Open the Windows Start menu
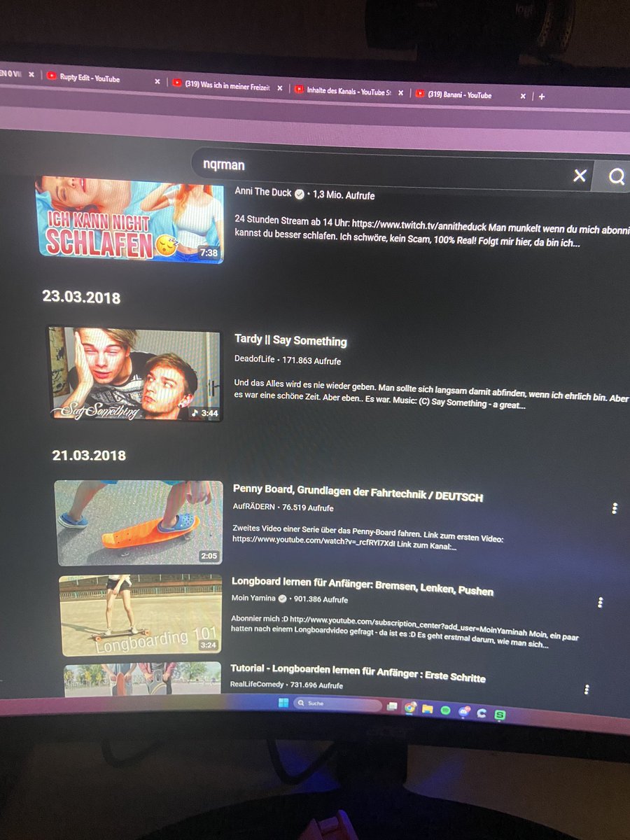The height and width of the screenshot is (840, 630). [283, 703]
